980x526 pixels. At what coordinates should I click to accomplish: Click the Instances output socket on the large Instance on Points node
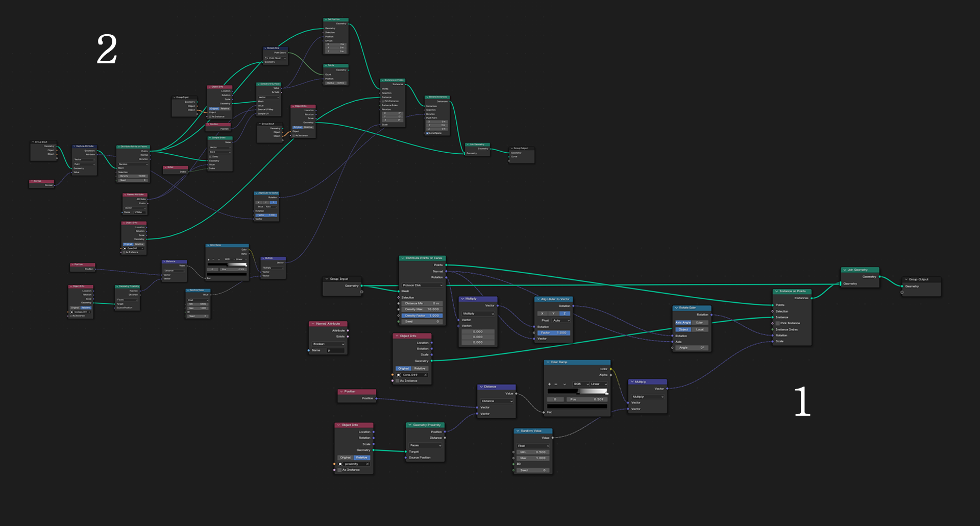click(x=812, y=298)
